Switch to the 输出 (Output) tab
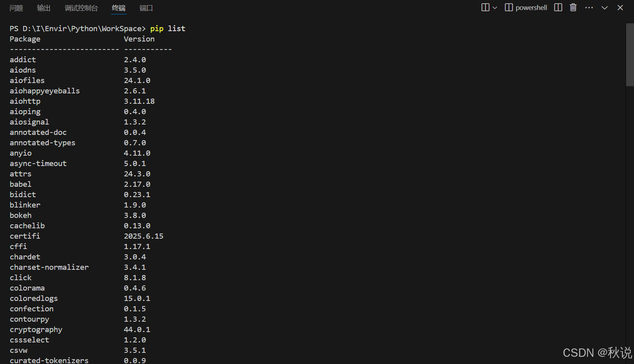Screen dimensions: 634x364 44,8
